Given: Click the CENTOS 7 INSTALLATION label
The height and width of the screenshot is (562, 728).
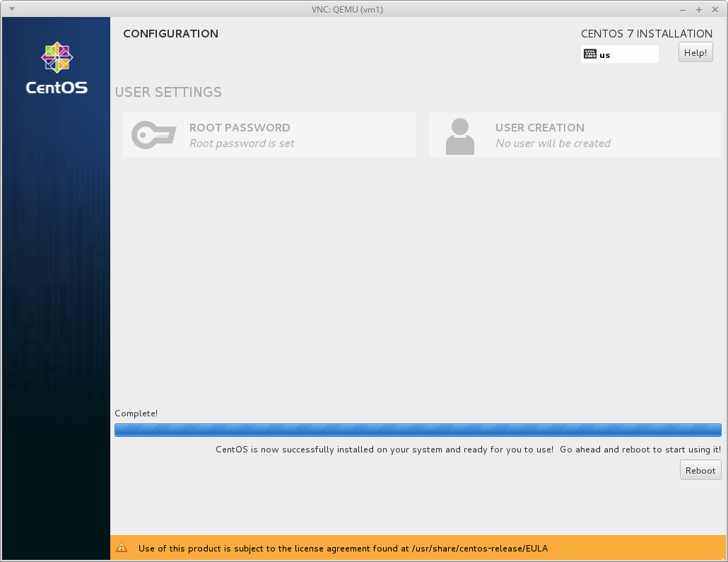Looking at the screenshot, I should tap(646, 33).
